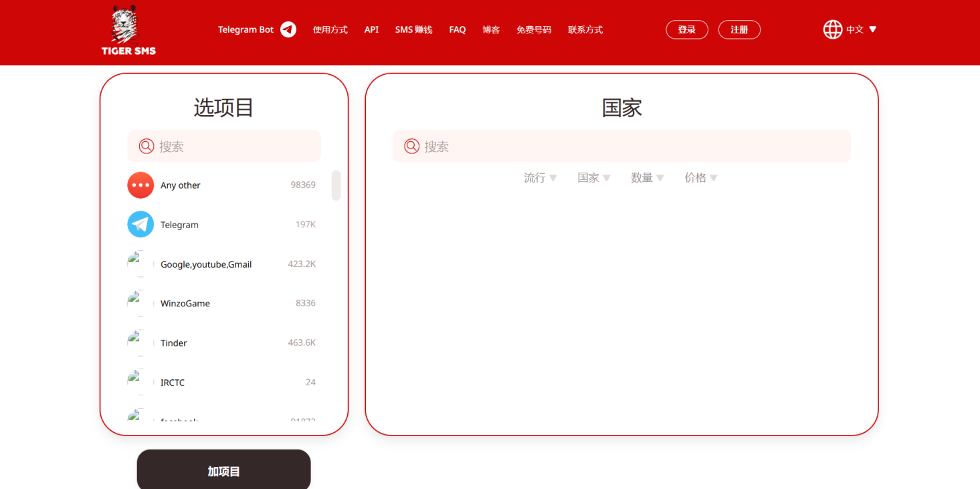Sort list by 国家 column
The width and height of the screenshot is (980, 489).
[x=593, y=178]
